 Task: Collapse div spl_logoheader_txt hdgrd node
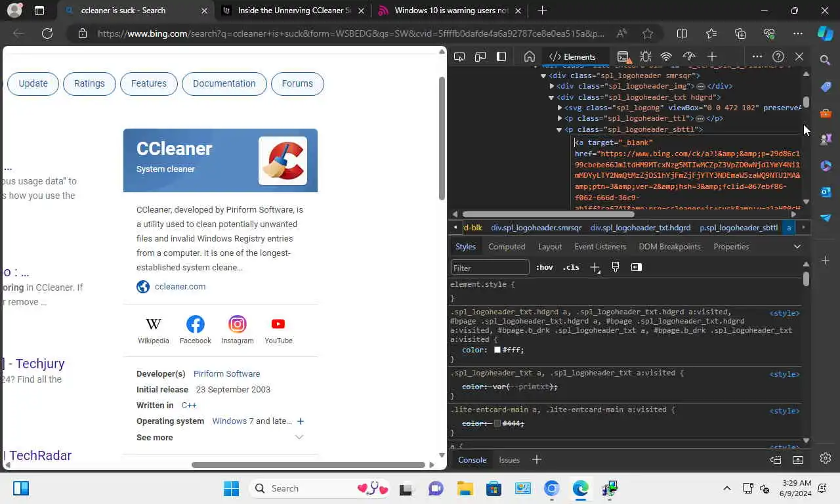(551, 97)
